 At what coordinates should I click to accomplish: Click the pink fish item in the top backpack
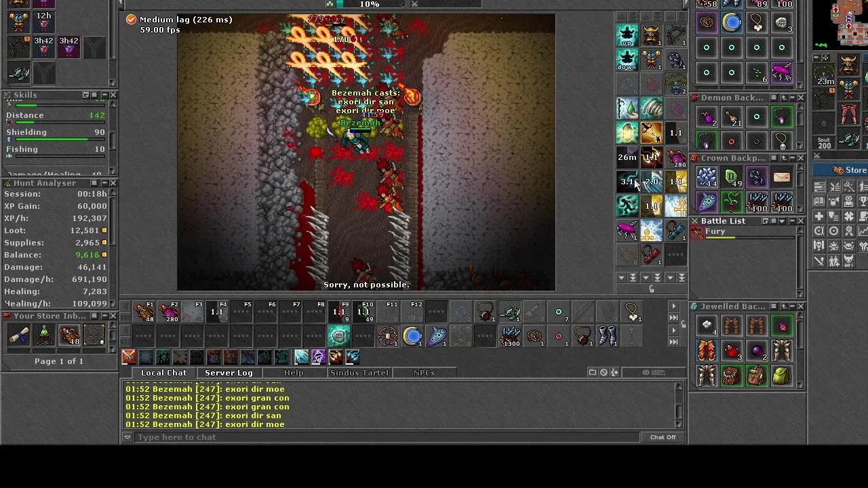coord(781,72)
